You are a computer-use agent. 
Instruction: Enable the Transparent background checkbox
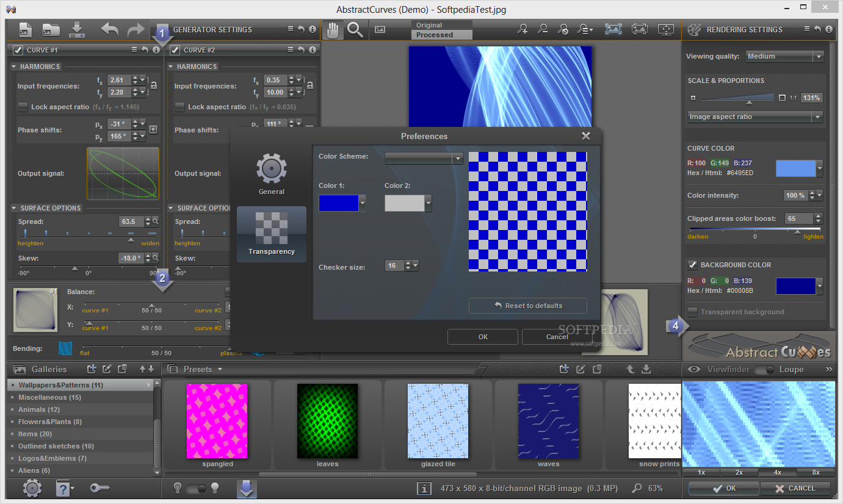(x=692, y=312)
